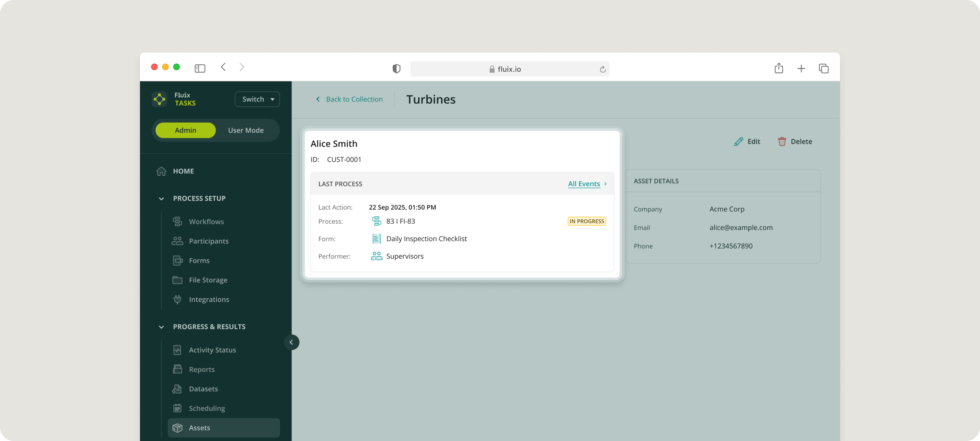Click the Scheduling calendar icon
The height and width of the screenshot is (441, 980).
(177, 408)
